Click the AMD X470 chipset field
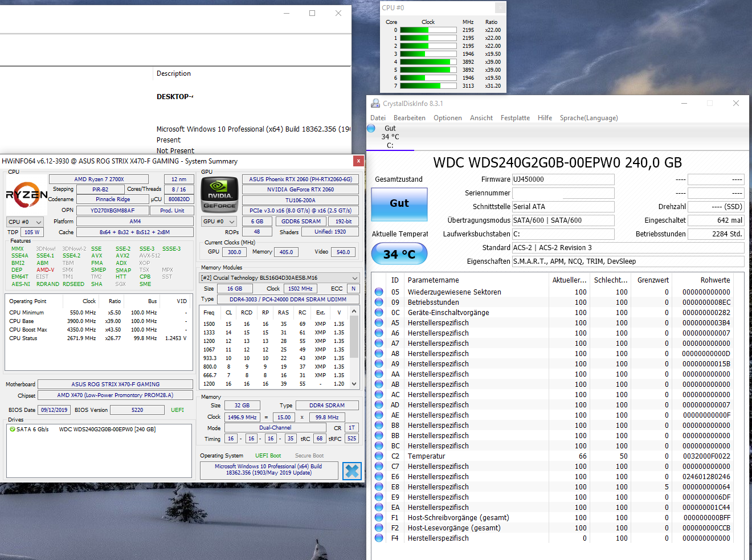Image resolution: width=752 pixels, height=560 pixels. (116, 395)
